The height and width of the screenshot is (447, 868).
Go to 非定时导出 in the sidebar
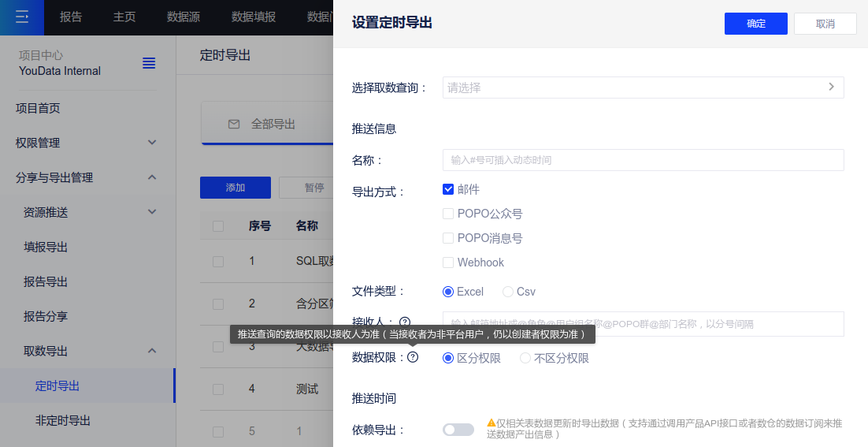click(63, 420)
